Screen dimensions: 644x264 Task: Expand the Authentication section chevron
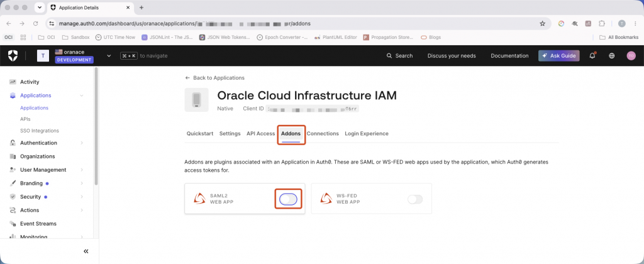click(x=81, y=143)
